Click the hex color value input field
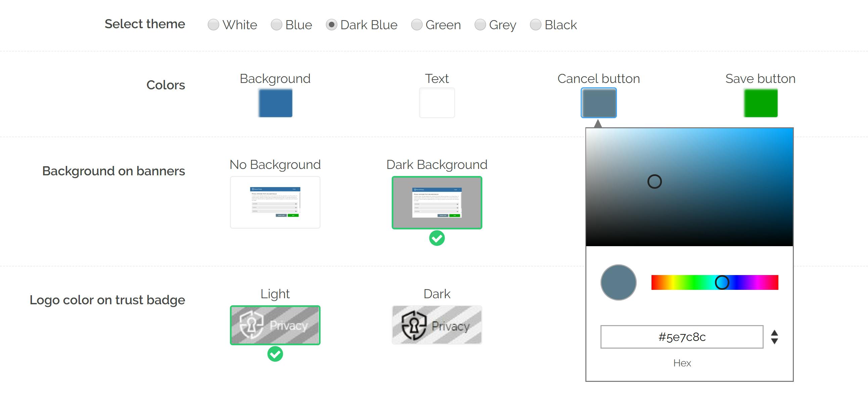Screen dimensions: 868x401 click(x=682, y=336)
